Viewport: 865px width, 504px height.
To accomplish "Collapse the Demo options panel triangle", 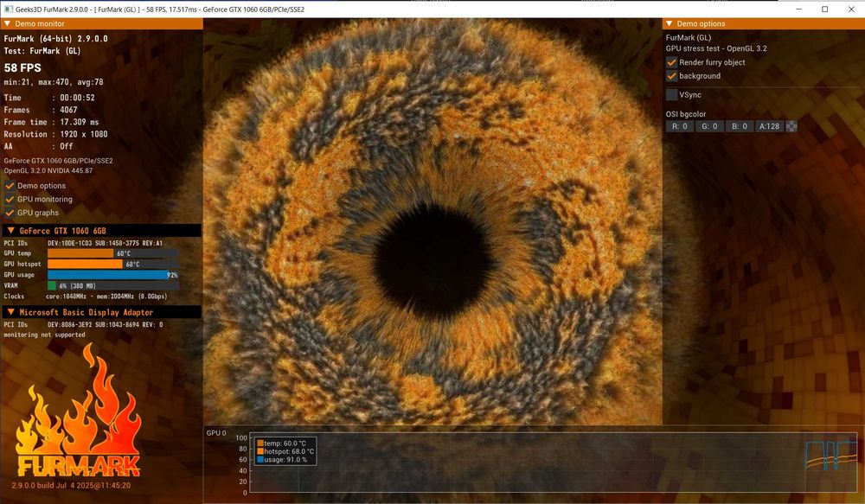I will (670, 23).
